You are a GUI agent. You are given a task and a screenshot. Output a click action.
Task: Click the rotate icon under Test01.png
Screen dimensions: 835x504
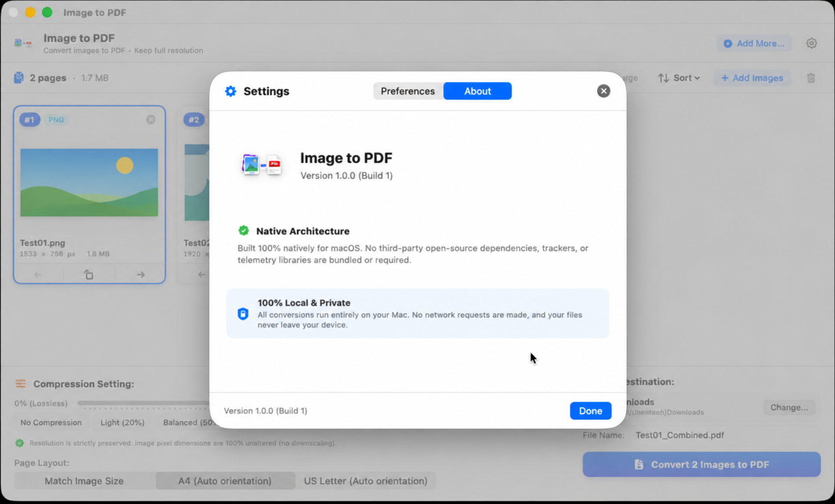(x=89, y=274)
